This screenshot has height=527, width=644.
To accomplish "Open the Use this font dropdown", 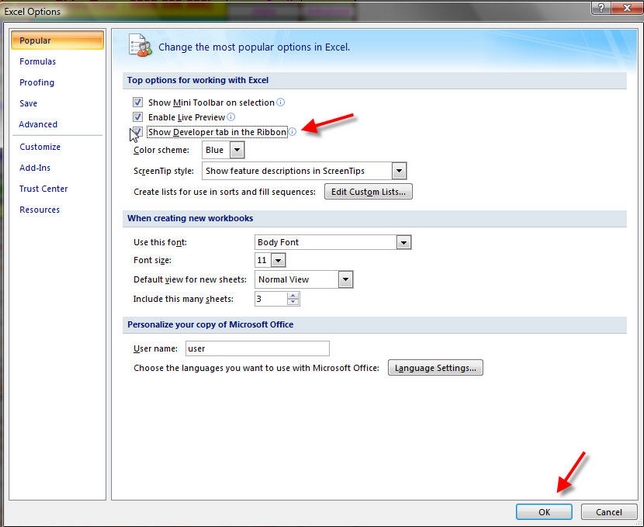I will (x=403, y=242).
